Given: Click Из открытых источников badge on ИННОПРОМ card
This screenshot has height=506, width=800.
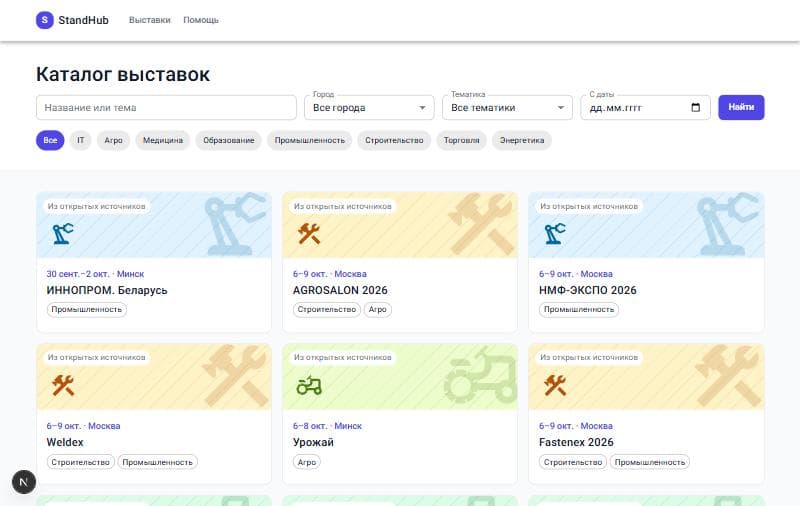Looking at the screenshot, I should point(96,207).
